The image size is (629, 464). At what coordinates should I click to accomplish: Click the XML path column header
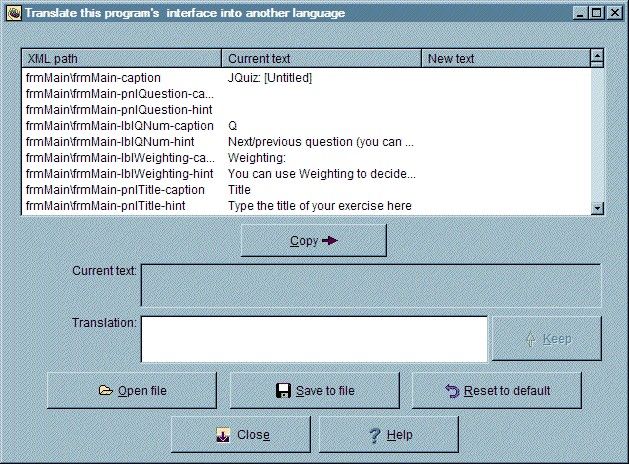(x=122, y=59)
